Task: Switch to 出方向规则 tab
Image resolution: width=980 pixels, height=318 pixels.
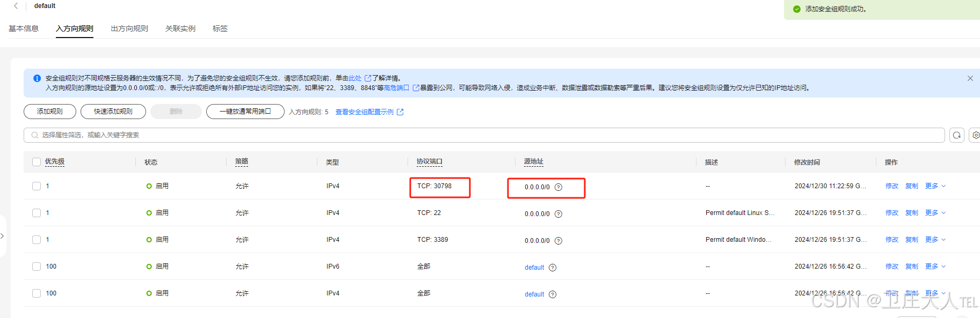Action: click(129, 28)
